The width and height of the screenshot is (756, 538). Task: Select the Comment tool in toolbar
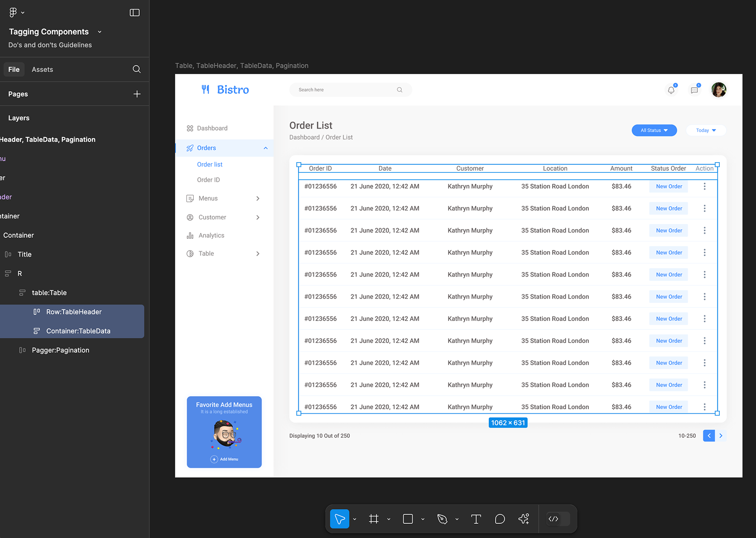(500, 519)
